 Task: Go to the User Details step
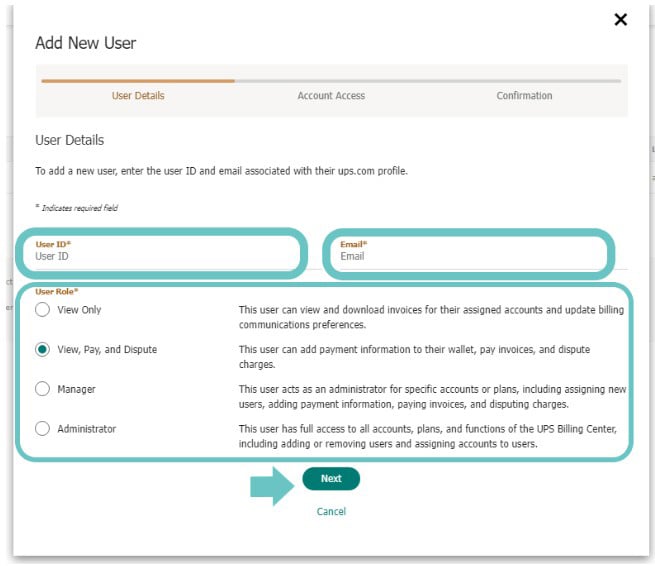coord(138,96)
